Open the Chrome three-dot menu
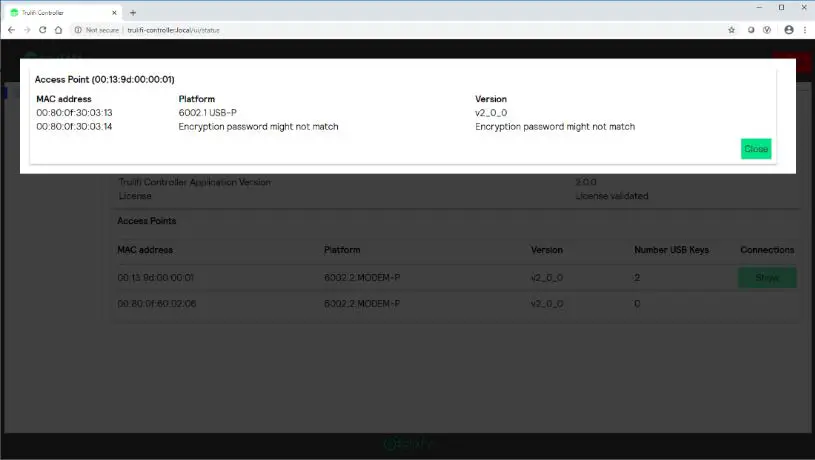The width and height of the screenshot is (815, 460). (805, 30)
